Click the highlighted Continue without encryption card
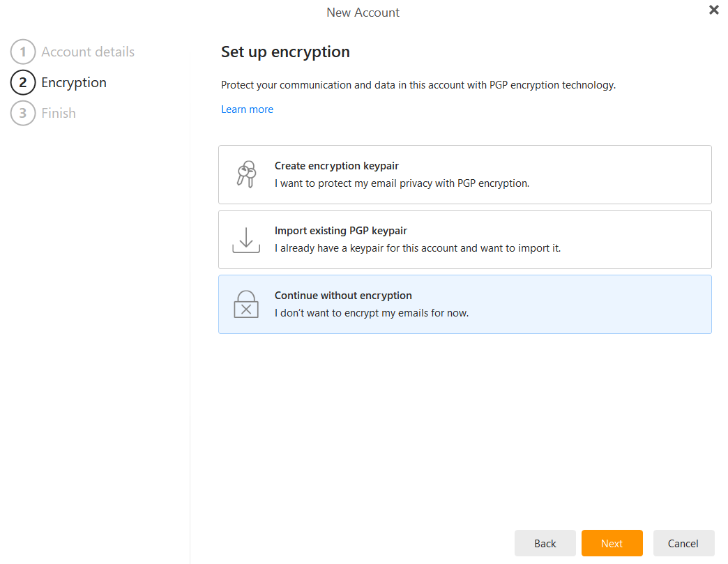The image size is (728, 564). (465, 304)
